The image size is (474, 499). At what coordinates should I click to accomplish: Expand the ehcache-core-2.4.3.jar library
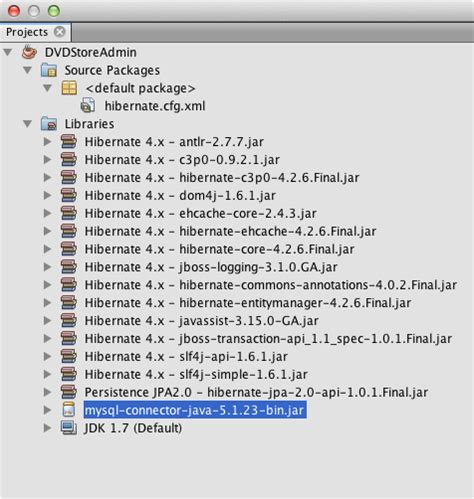[x=47, y=213]
